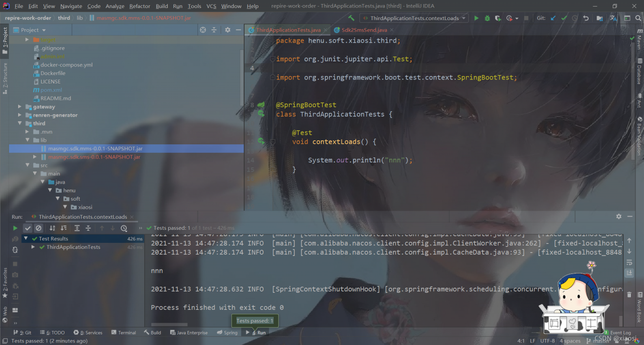Open the Refactor menu
This screenshot has width=644, height=345.
pyautogui.click(x=139, y=6)
